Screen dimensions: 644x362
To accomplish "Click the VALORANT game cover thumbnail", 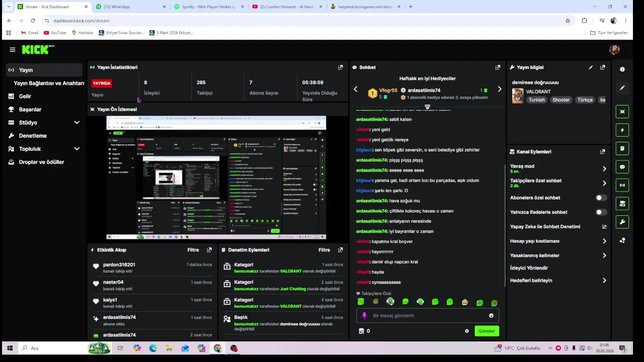I will tap(518, 96).
